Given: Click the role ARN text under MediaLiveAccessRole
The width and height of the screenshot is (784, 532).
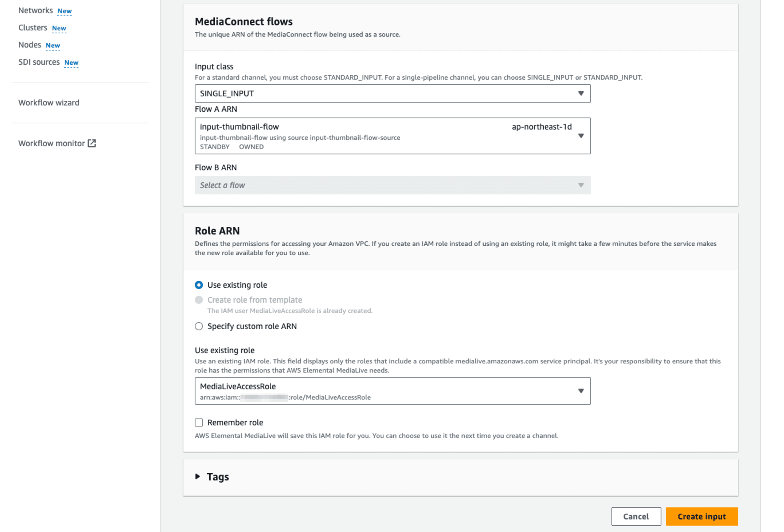Looking at the screenshot, I should 285,397.
